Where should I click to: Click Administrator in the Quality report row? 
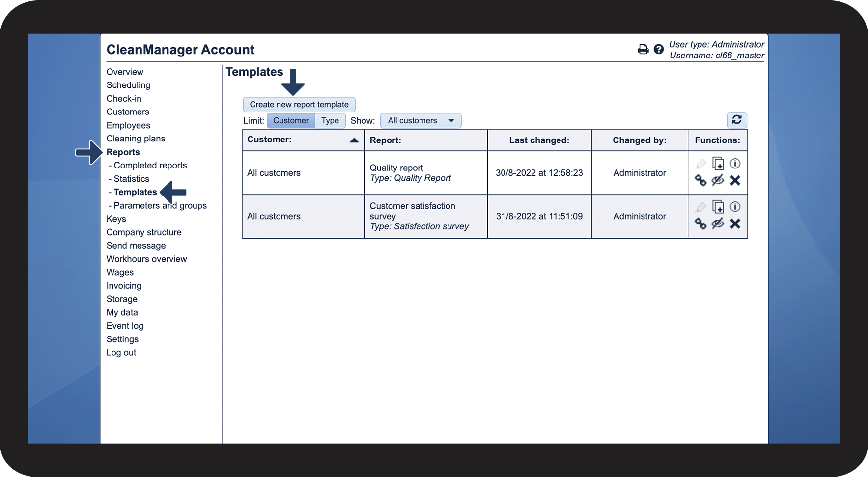pos(640,173)
